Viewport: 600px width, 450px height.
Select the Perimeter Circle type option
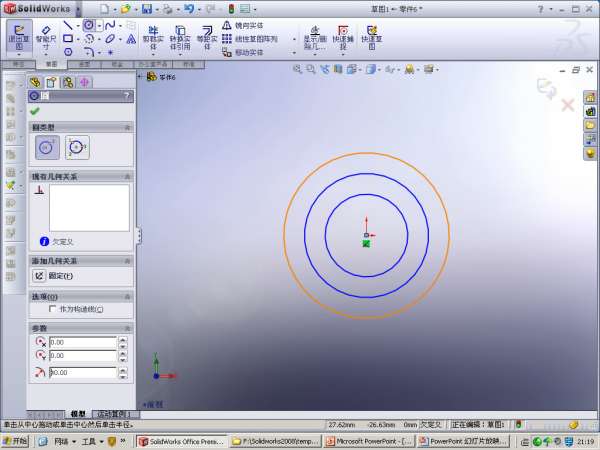click(x=77, y=147)
